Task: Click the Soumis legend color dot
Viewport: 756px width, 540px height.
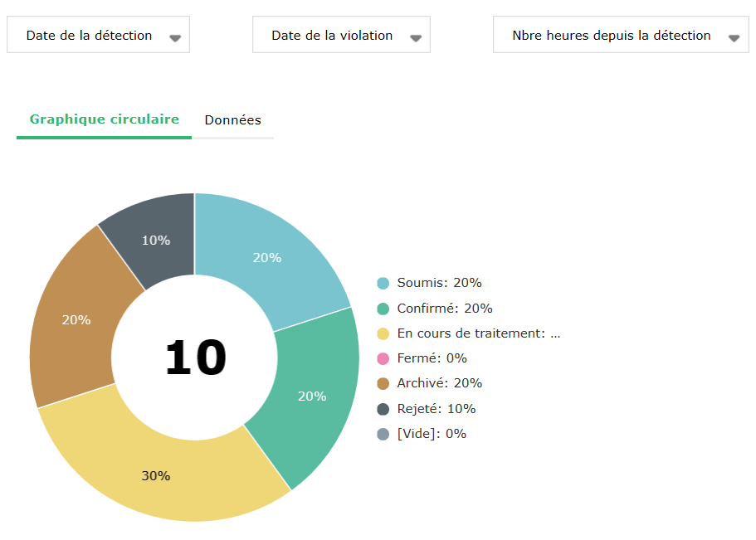Action: click(383, 283)
